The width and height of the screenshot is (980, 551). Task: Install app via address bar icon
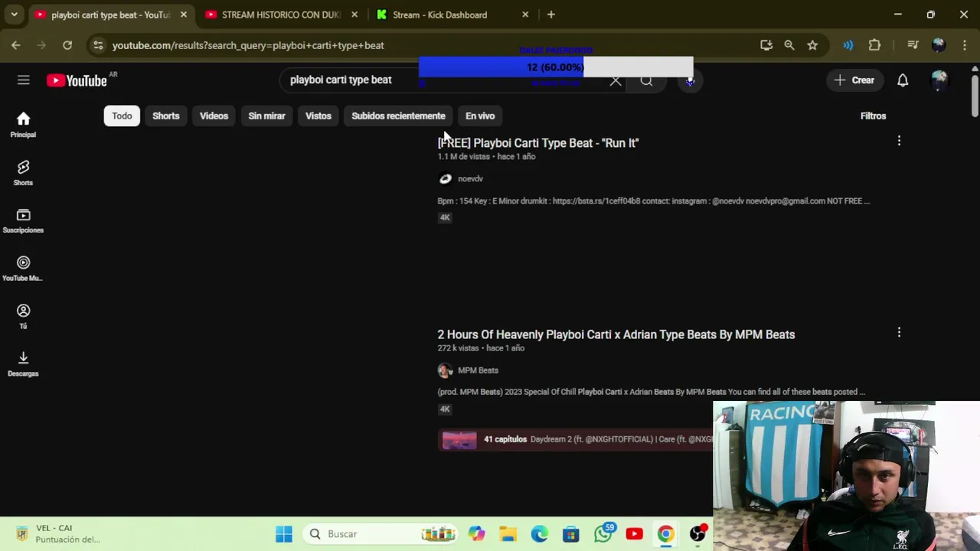766,45
